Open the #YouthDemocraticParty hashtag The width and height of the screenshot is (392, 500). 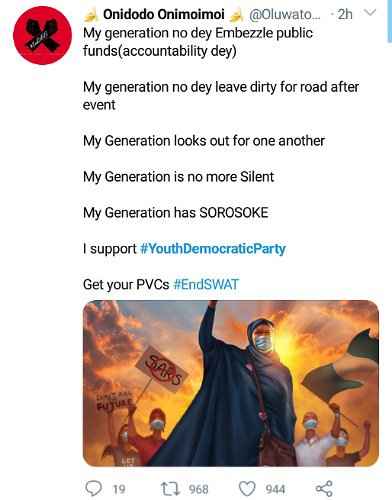[x=213, y=249]
